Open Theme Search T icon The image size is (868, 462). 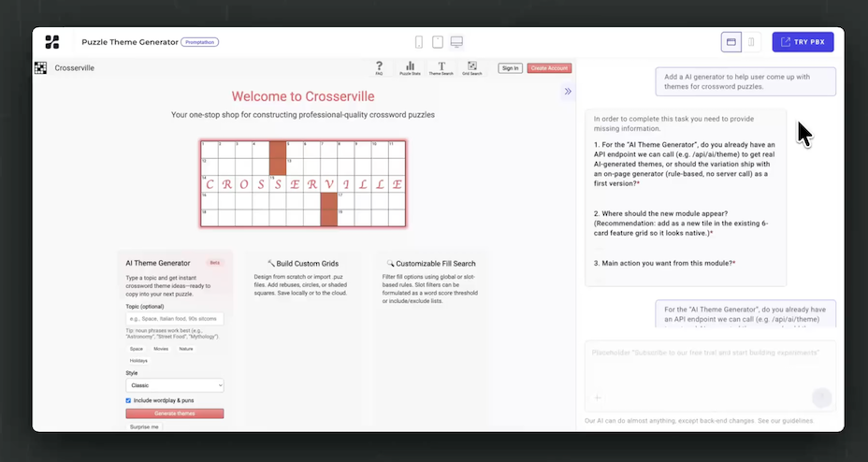pos(441,68)
